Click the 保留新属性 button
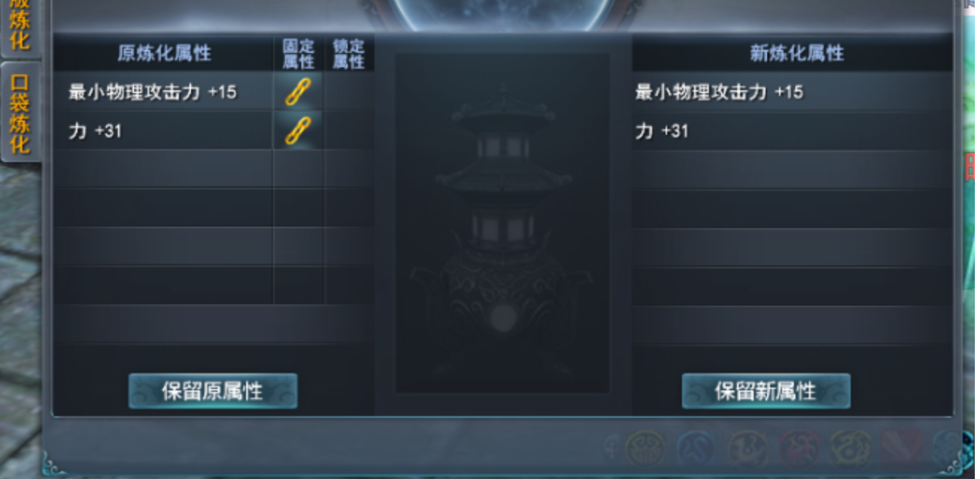980x479 pixels. click(x=766, y=391)
